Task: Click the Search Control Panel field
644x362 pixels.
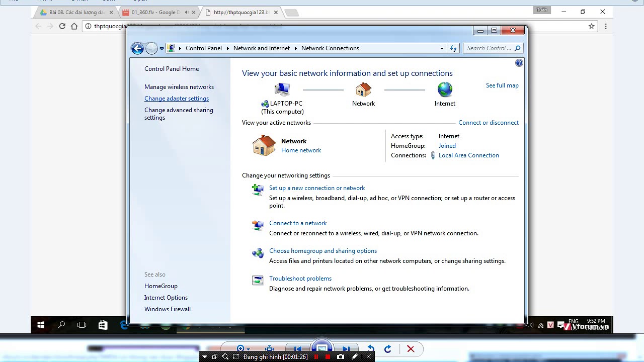Action: pos(494,48)
